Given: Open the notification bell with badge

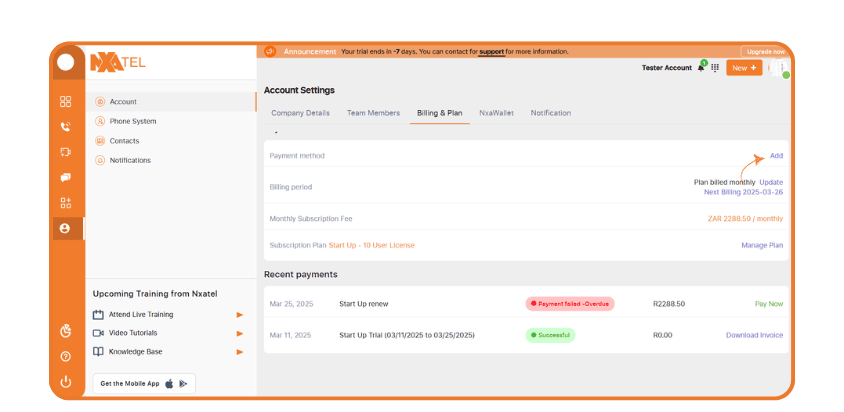Looking at the screenshot, I should pyautogui.click(x=701, y=67).
